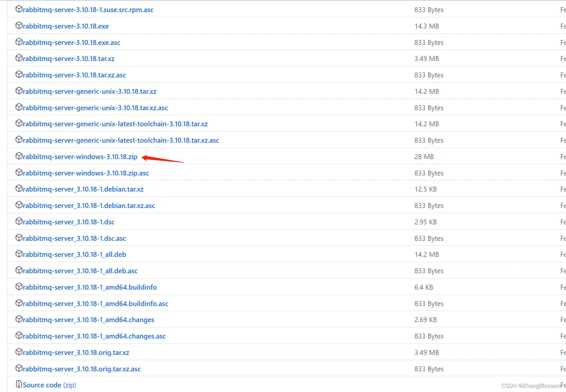Download rabbitmq-server-windows-3.10.18.zip
This screenshot has height=392, width=566.
[80, 157]
